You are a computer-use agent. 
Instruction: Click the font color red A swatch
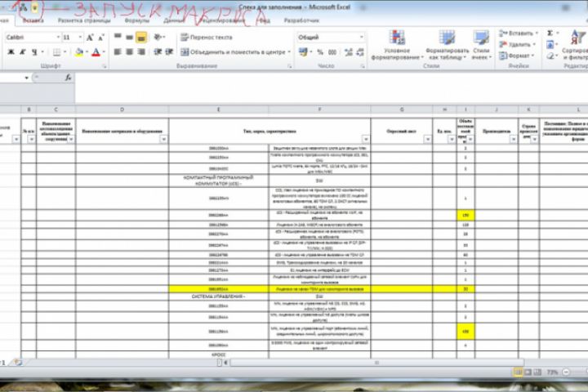[x=96, y=52]
